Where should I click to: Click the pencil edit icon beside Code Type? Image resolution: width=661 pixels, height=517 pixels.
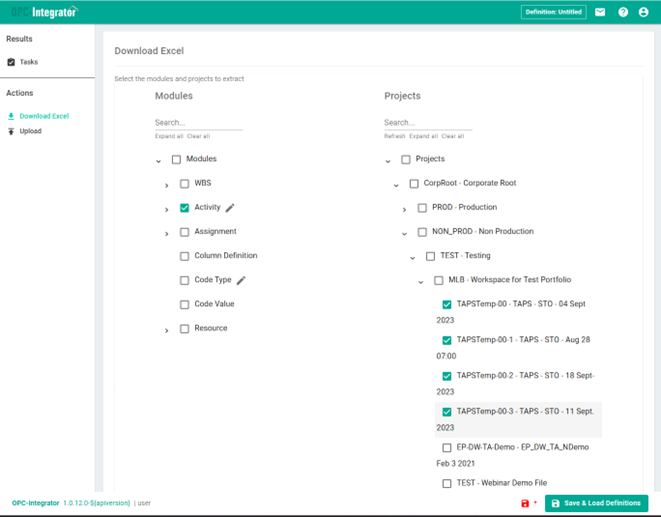click(x=241, y=280)
